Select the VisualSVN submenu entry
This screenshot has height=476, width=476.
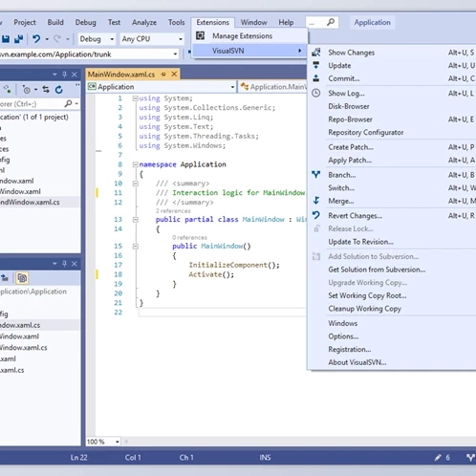pyautogui.click(x=249, y=51)
